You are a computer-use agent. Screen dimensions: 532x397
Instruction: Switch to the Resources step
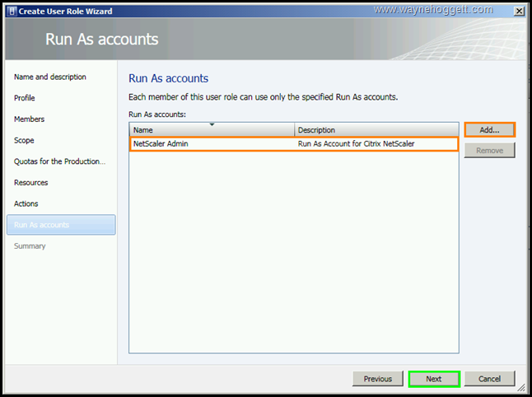click(x=31, y=183)
